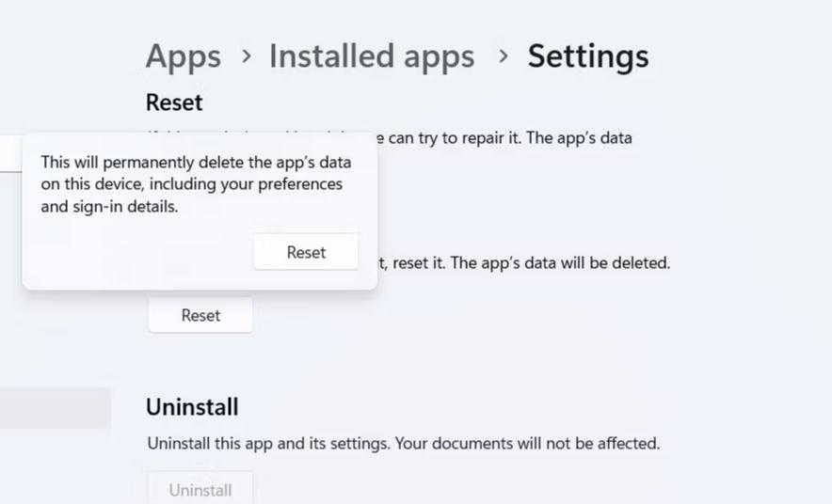Click the 'Uninstall this app and its settings' text
This screenshot has width=832, height=504.
point(280,442)
